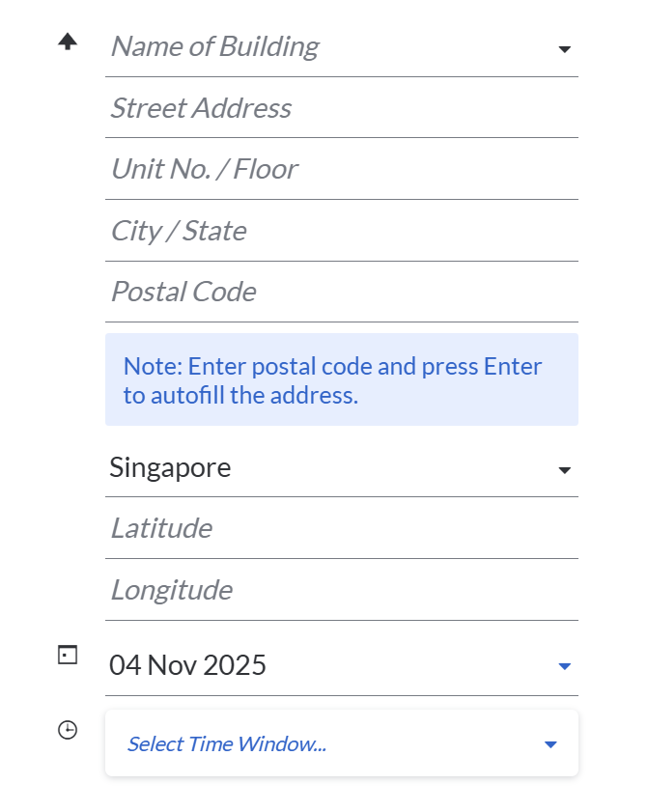The image size is (648, 812).
Task: Click the calendar icon beside the date
Action: [x=68, y=656]
